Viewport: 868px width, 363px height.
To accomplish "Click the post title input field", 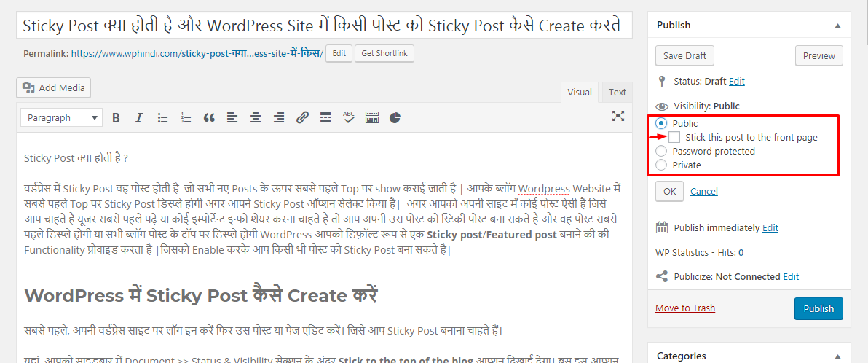I will pos(323,26).
